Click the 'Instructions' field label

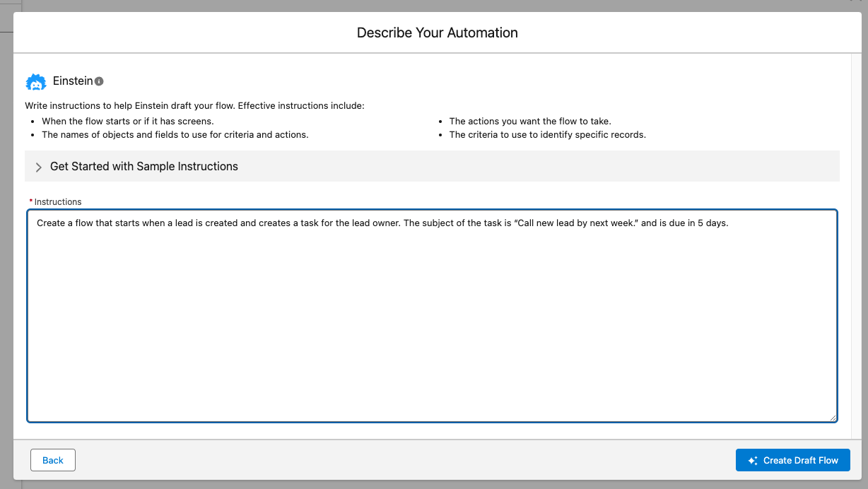point(58,202)
